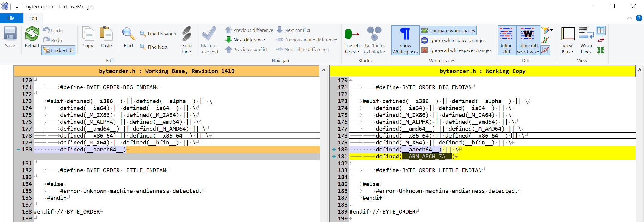Click '#else' line 185 in right pane
The width and height of the screenshot is (644, 222).
point(371,184)
